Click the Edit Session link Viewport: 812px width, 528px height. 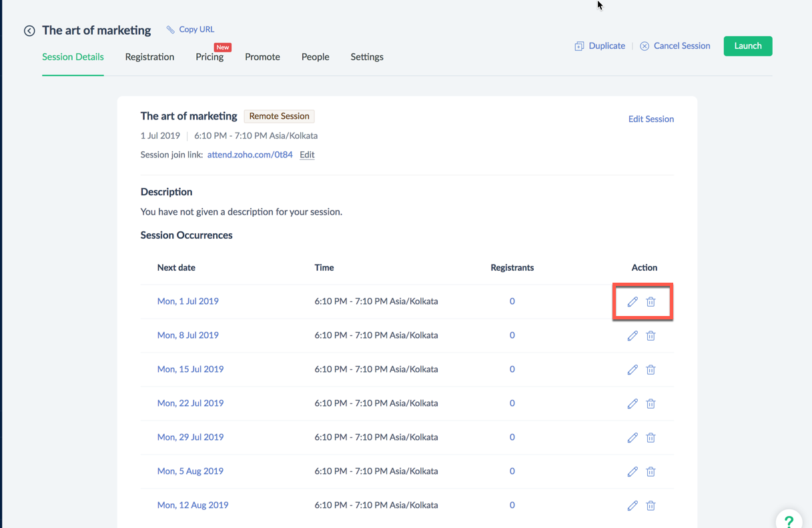[x=651, y=119]
